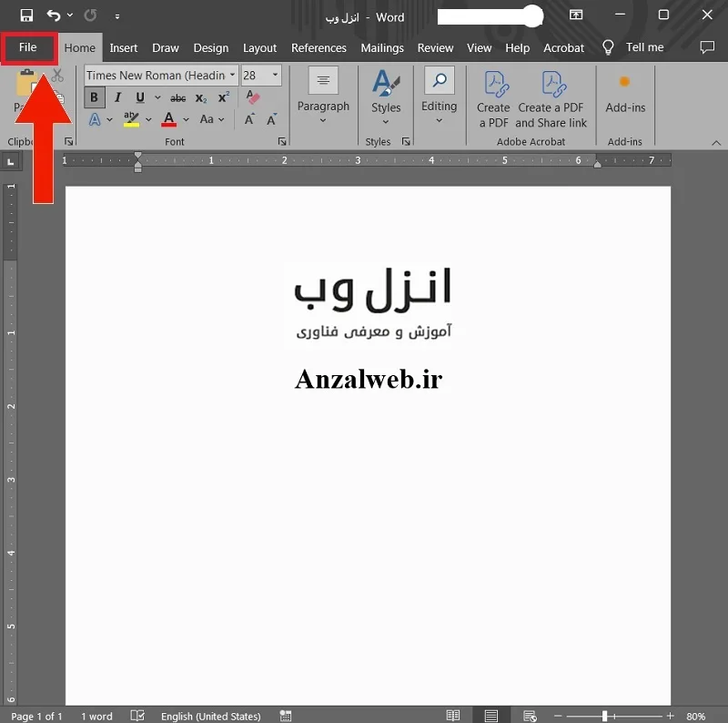Viewport: 728px width, 723px height.
Task: Open the Design tab
Action: pyautogui.click(x=211, y=48)
